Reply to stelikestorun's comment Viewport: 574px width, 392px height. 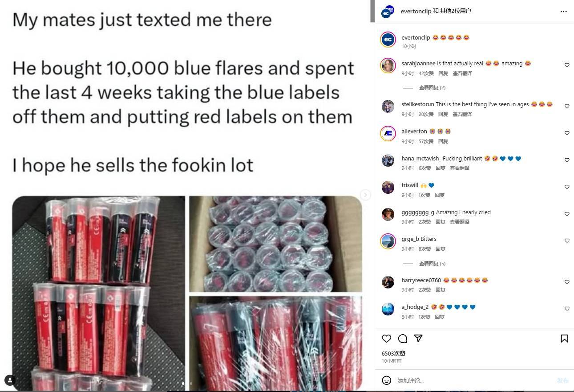443,114
